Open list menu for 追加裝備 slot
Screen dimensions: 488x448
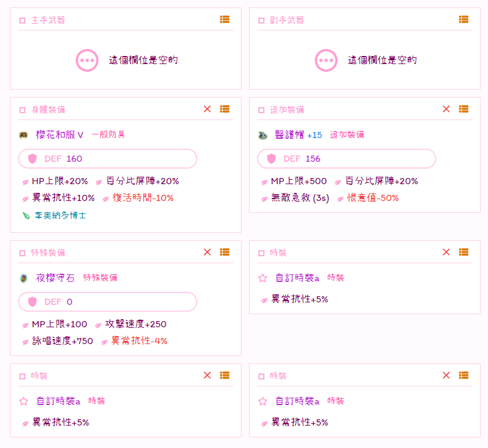pyautogui.click(x=463, y=109)
